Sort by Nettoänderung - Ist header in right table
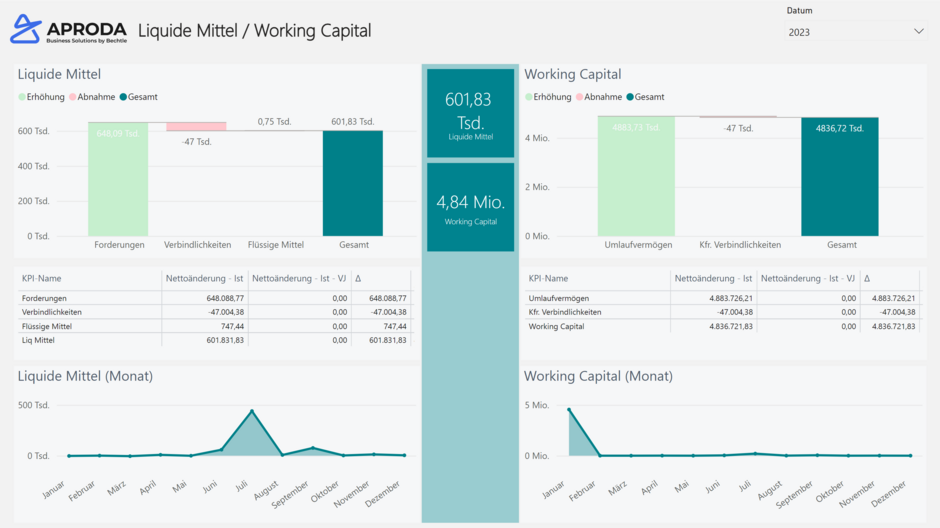This screenshot has width=940, height=528. tap(713, 279)
